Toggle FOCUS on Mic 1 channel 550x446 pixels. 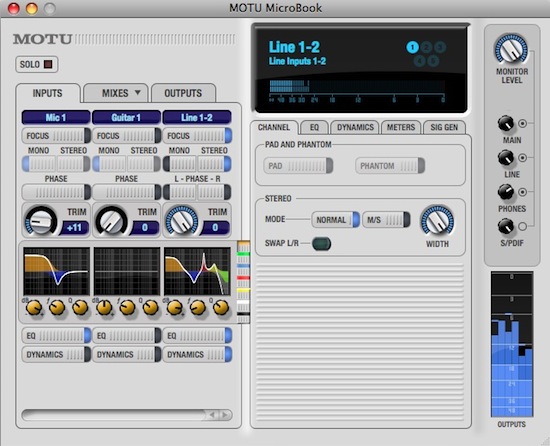(x=56, y=136)
